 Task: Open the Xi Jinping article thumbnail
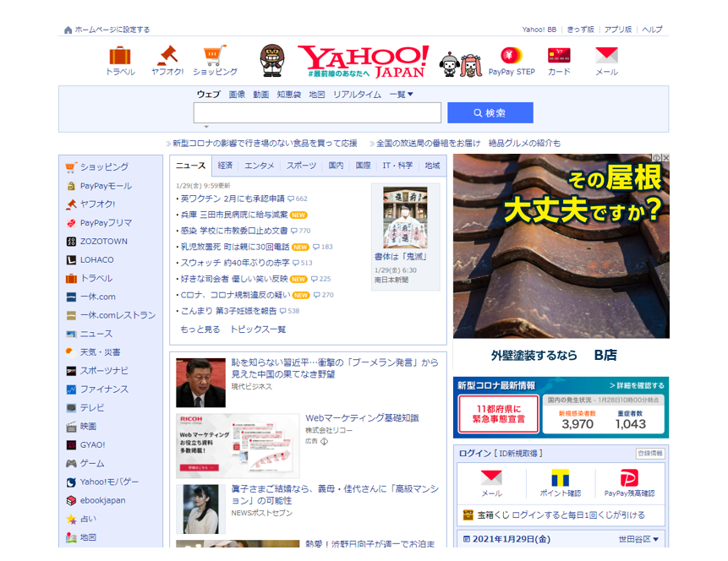click(200, 383)
